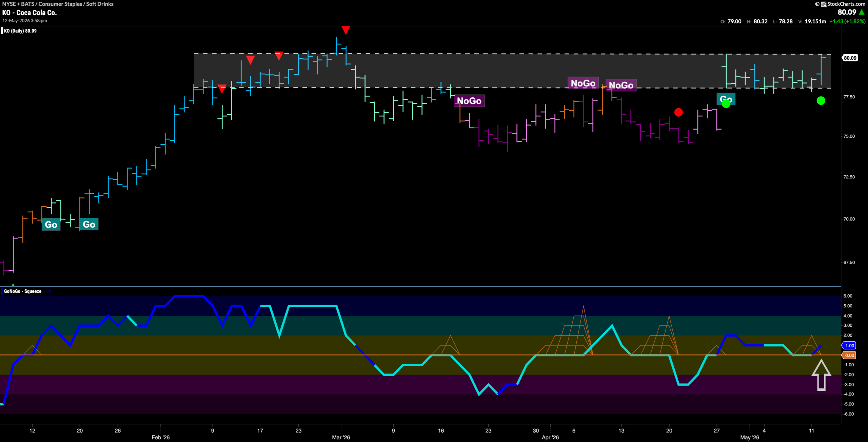Click the NoGo label near April 8

click(583, 83)
